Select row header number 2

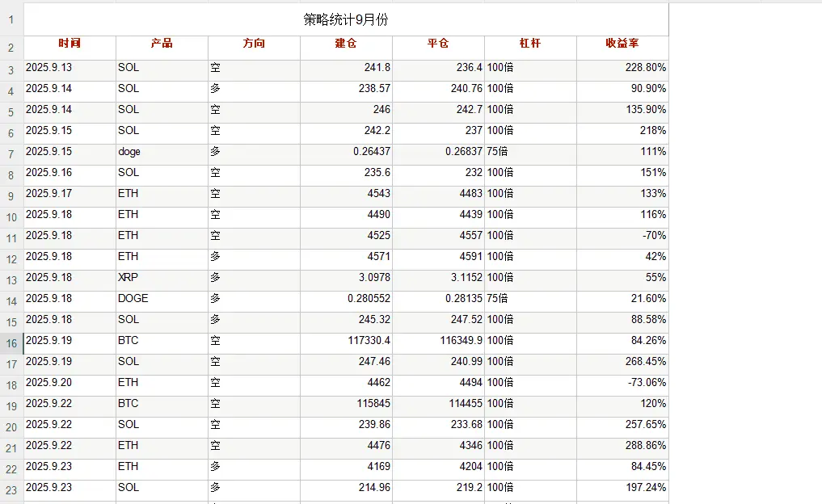pyautogui.click(x=11, y=48)
